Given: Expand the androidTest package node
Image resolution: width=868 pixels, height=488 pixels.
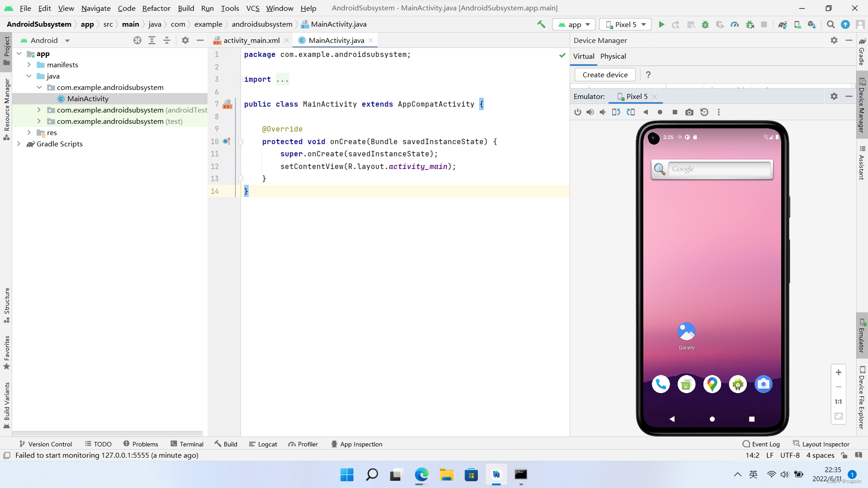Looking at the screenshot, I should (x=39, y=110).
